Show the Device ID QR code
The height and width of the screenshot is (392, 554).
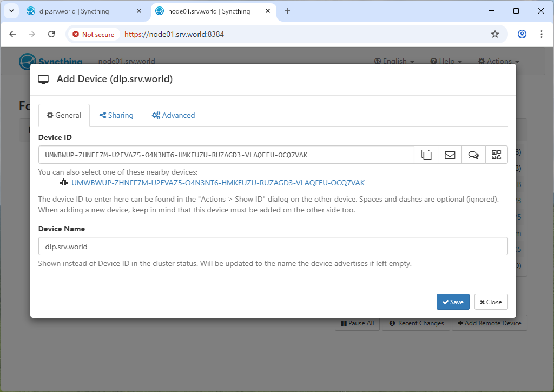497,155
